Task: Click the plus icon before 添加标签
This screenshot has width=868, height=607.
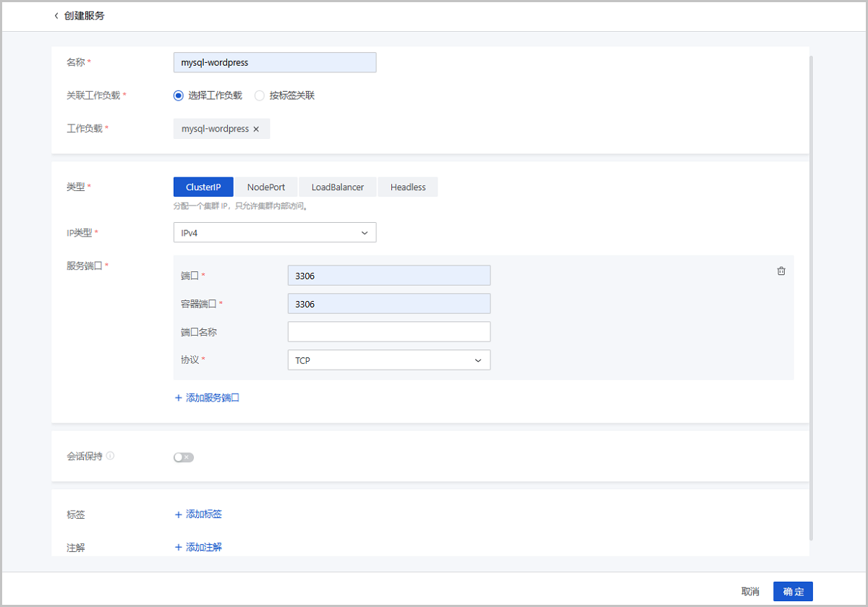Action: [179, 514]
